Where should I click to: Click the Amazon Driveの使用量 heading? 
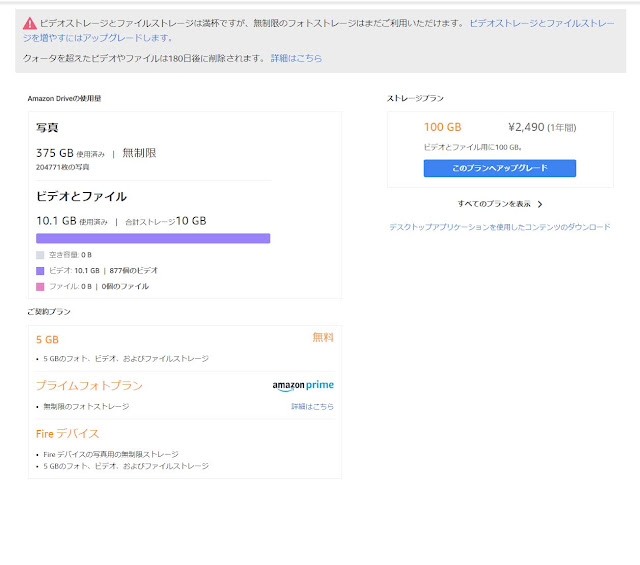pos(64,98)
